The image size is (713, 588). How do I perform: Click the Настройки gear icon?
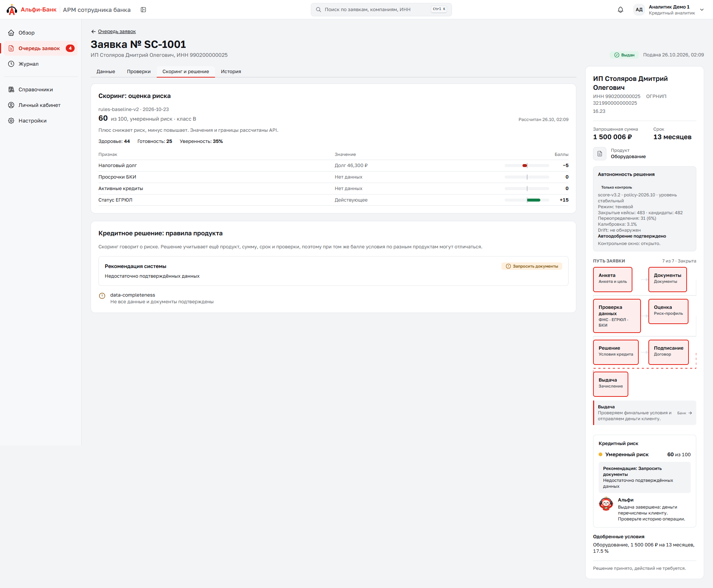pyautogui.click(x=11, y=121)
